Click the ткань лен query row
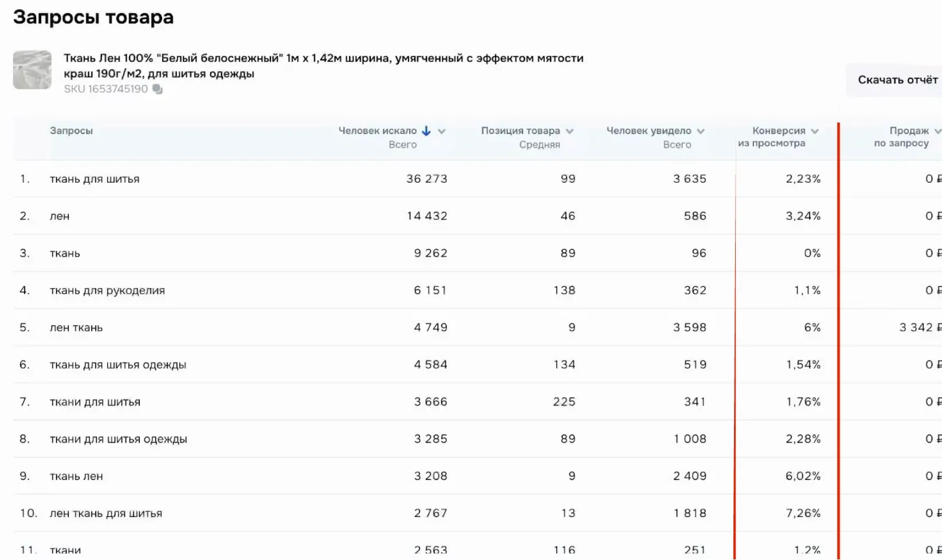Screen dimensions: 942x560 pos(76,476)
